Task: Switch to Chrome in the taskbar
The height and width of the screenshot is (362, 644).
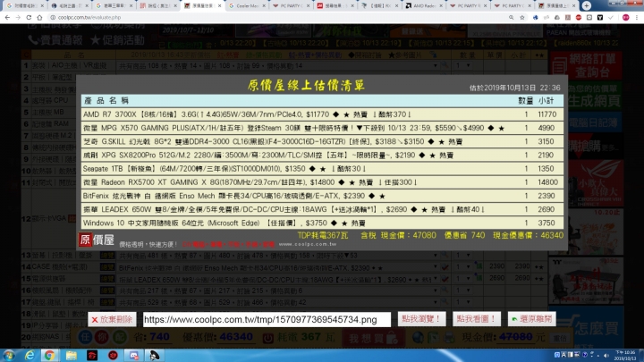Action: point(50,355)
